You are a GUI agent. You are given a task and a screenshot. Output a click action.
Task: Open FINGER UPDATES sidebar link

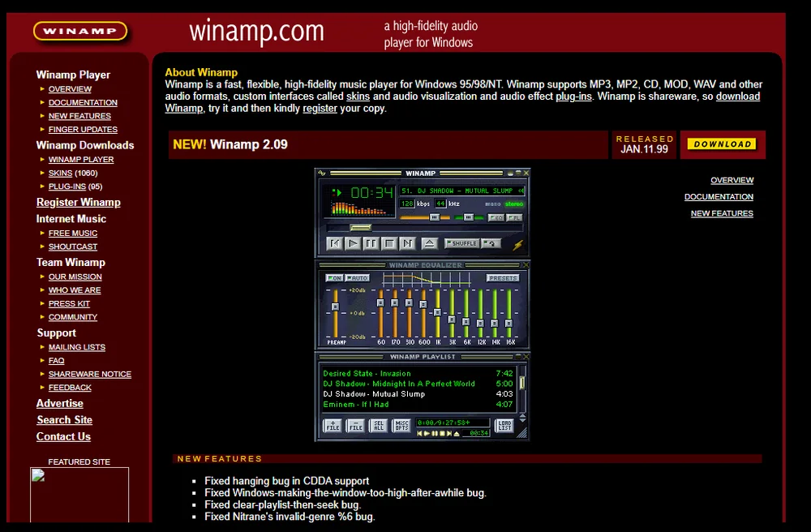point(83,129)
